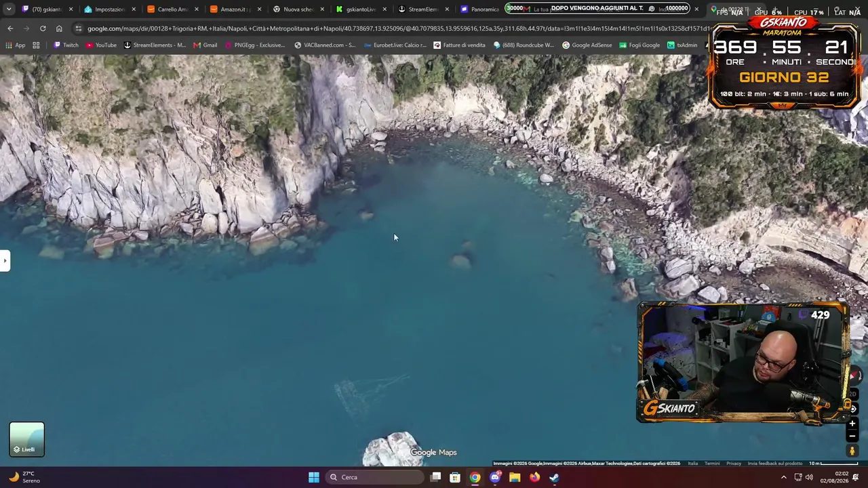Toggle the 2D map view
Viewport: 868px width, 488px height.
coord(854,394)
